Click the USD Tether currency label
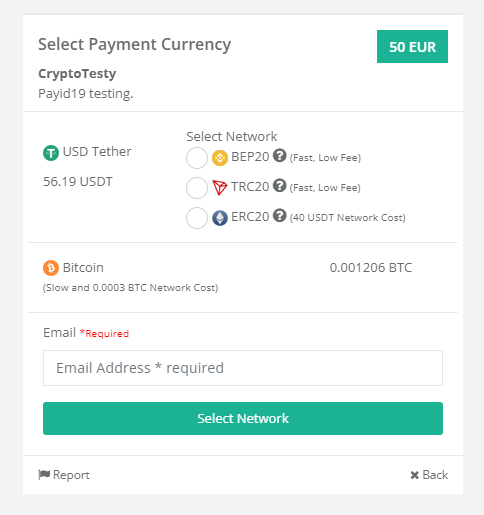The width and height of the screenshot is (484, 515). [97, 152]
